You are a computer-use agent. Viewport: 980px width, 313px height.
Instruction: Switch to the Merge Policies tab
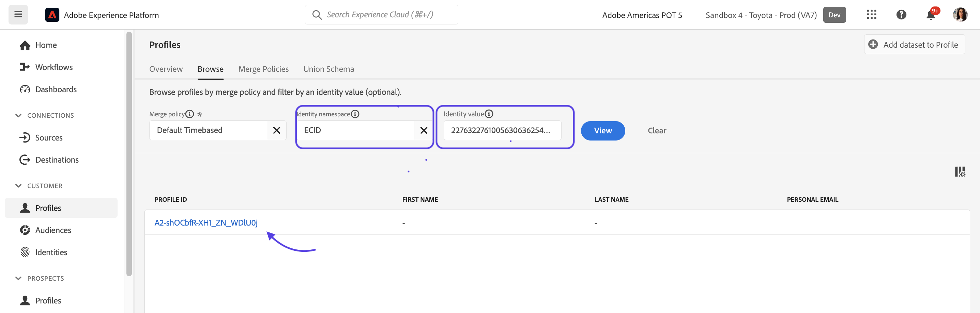263,69
